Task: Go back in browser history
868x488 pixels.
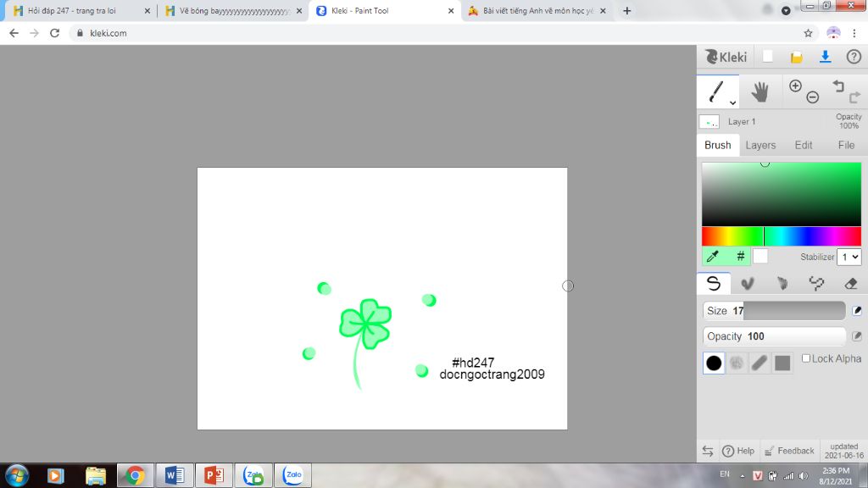Action: click(14, 33)
